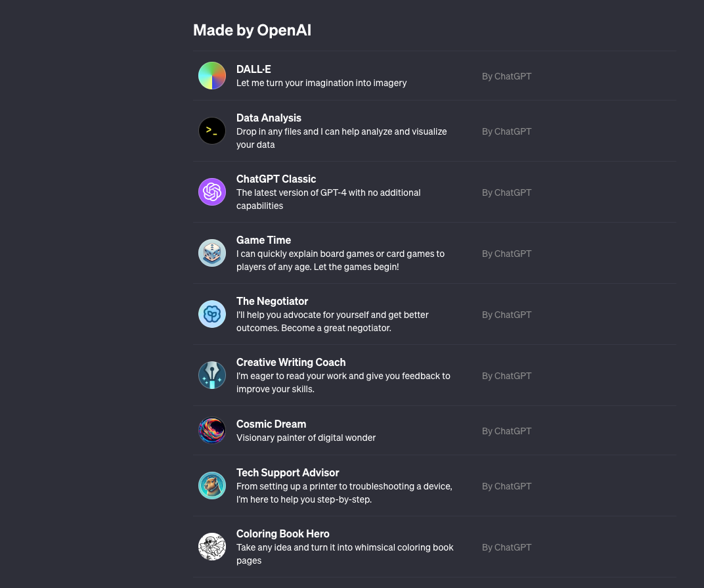
Task: Click the Tech Support Advisor description
Action: [344, 493]
